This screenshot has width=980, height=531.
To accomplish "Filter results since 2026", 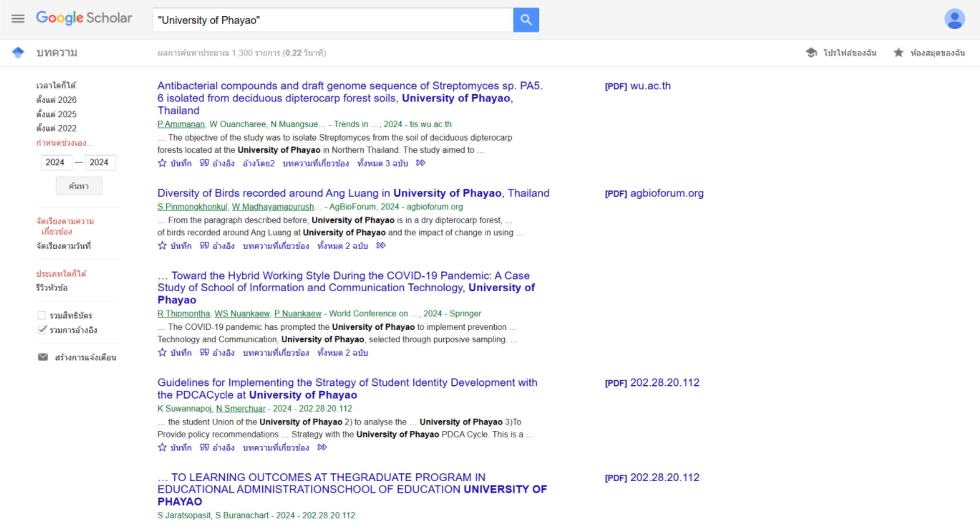I will coord(56,100).
